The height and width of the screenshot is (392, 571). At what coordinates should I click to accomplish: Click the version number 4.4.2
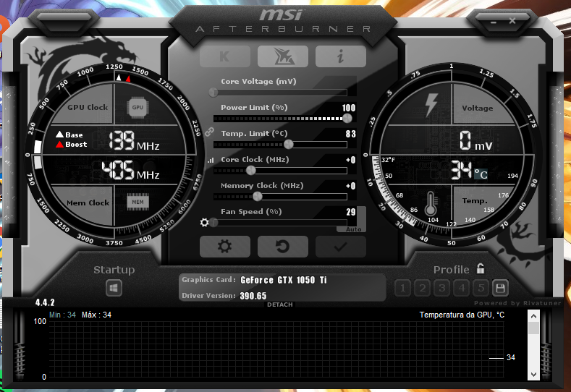(45, 302)
